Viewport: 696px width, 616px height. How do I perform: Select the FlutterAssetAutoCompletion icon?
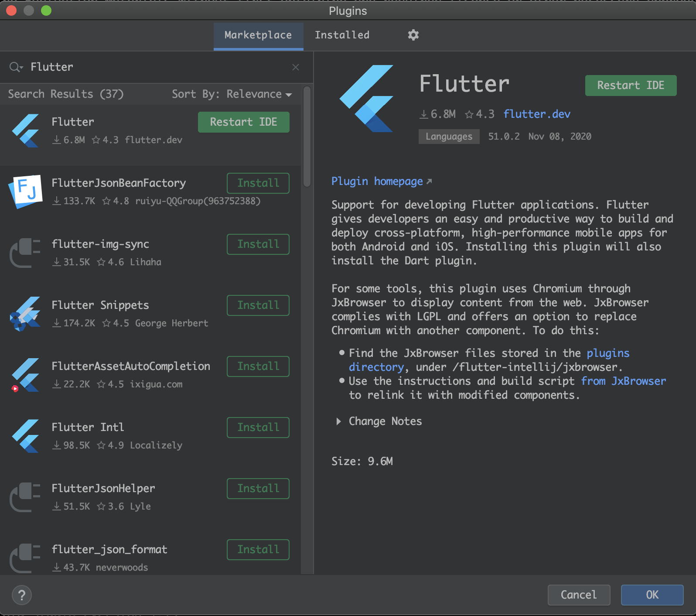[x=25, y=375]
